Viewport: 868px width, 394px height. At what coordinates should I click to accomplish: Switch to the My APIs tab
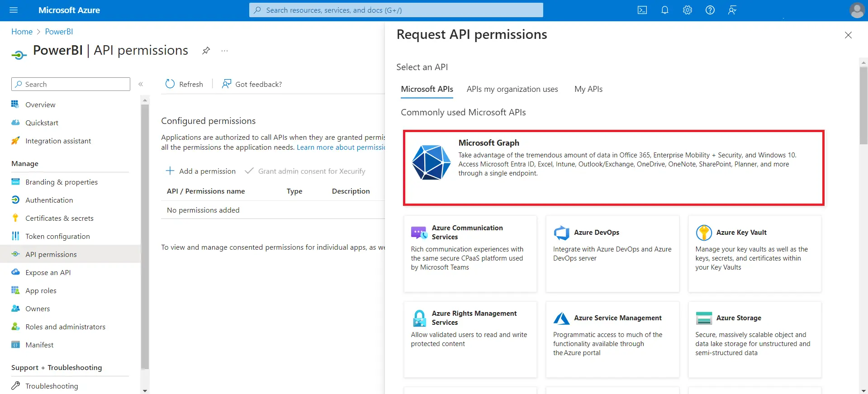pos(588,89)
